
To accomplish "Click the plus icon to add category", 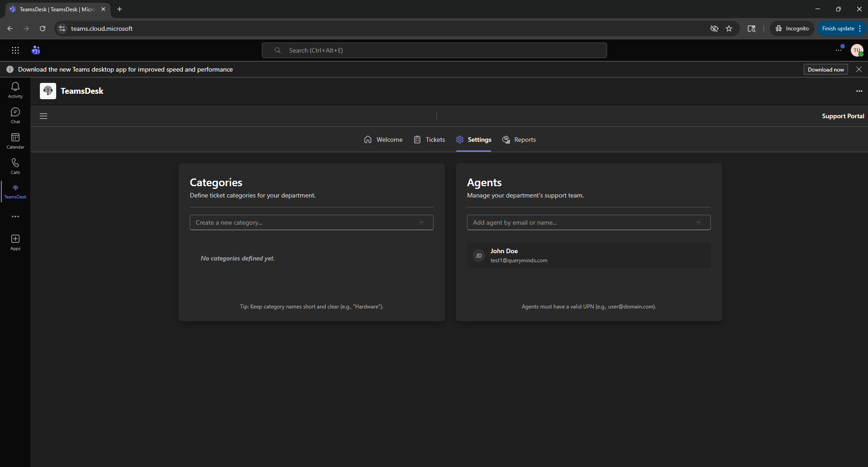I will pyautogui.click(x=421, y=222).
